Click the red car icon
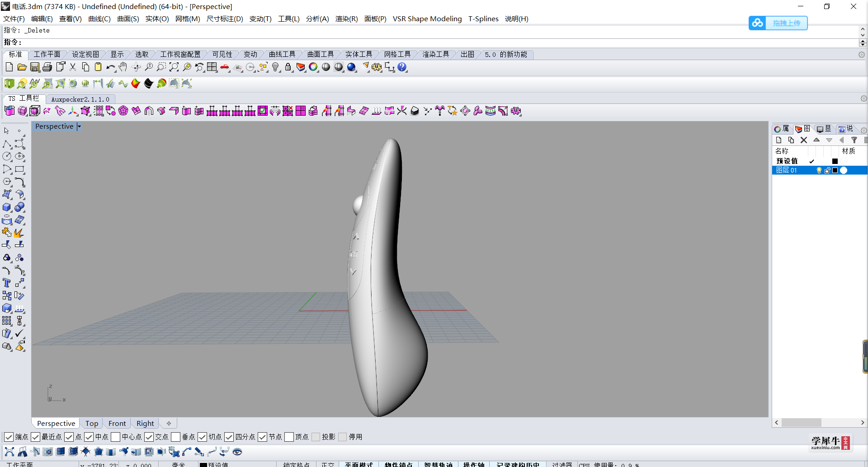 coord(225,67)
